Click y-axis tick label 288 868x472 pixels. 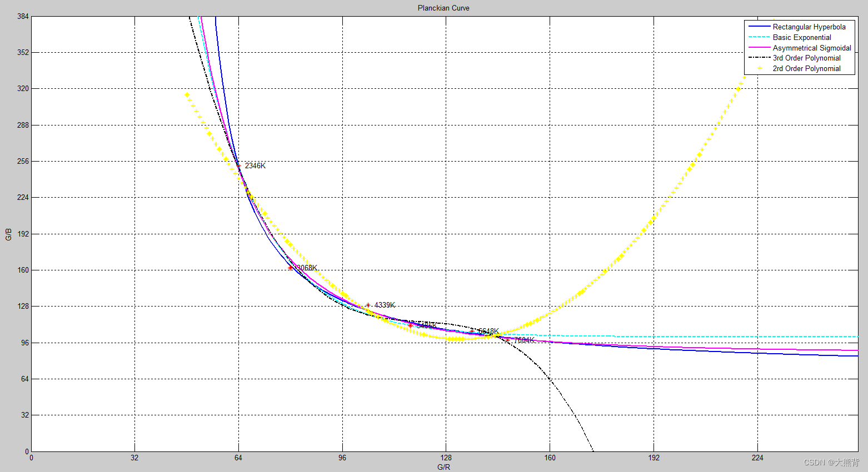[x=23, y=125]
